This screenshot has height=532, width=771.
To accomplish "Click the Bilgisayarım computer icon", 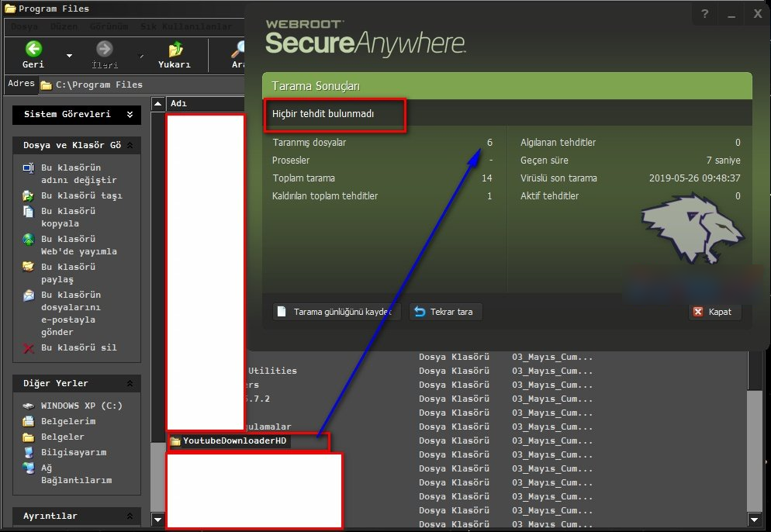I will click(29, 452).
